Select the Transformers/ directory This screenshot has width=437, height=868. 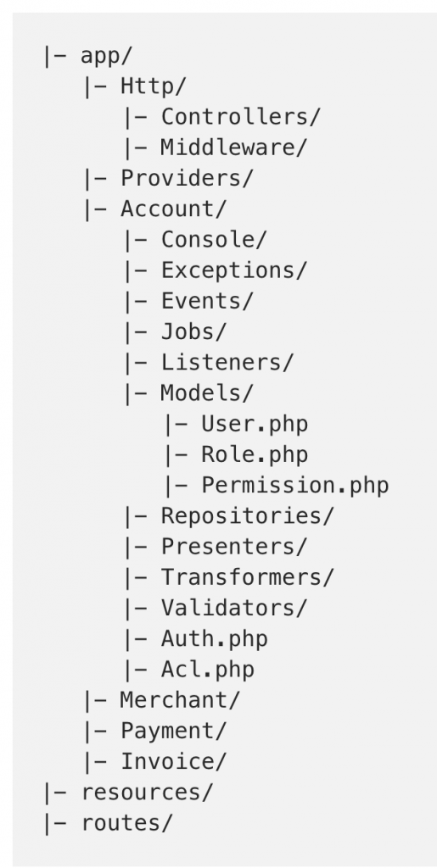coord(247,577)
